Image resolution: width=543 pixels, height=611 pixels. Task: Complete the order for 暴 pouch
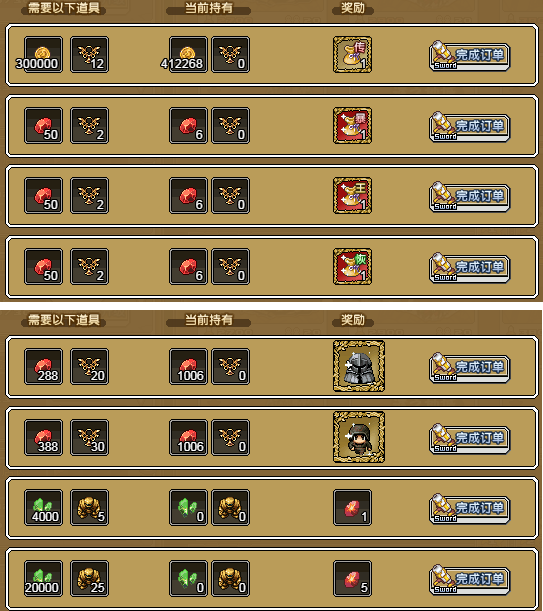pyautogui.click(x=470, y=127)
